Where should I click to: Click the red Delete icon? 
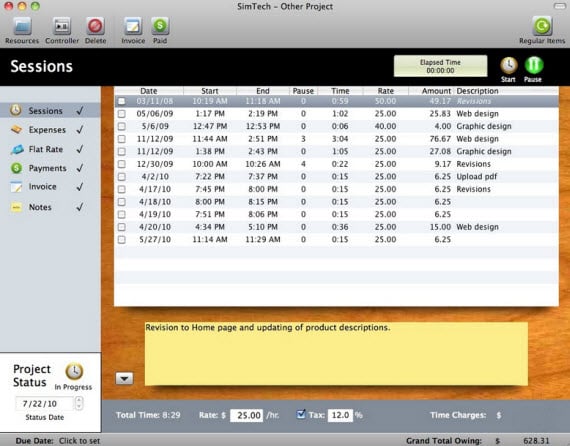click(x=95, y=27)
